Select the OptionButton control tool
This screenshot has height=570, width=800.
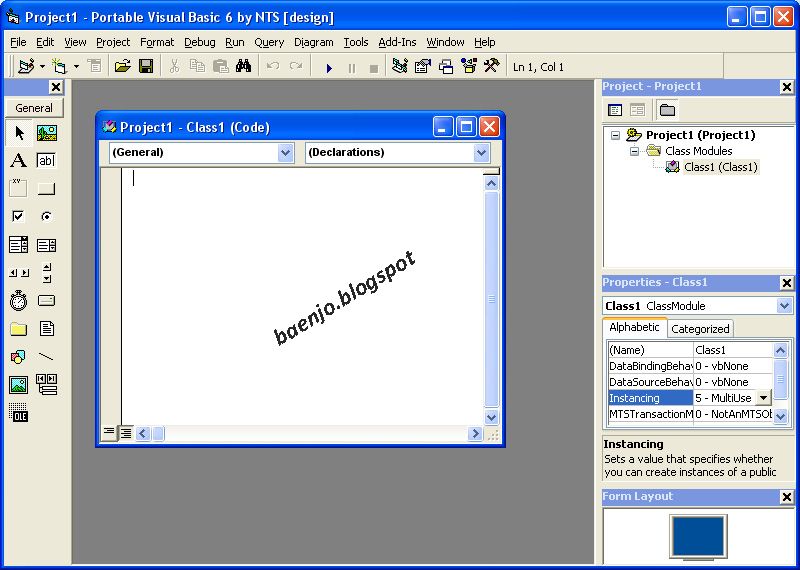click(46, 216)
